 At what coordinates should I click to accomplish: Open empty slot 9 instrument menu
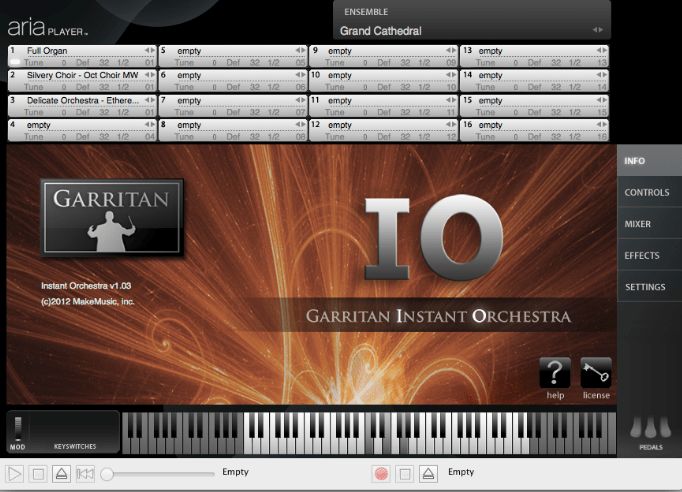coord(385,51)
